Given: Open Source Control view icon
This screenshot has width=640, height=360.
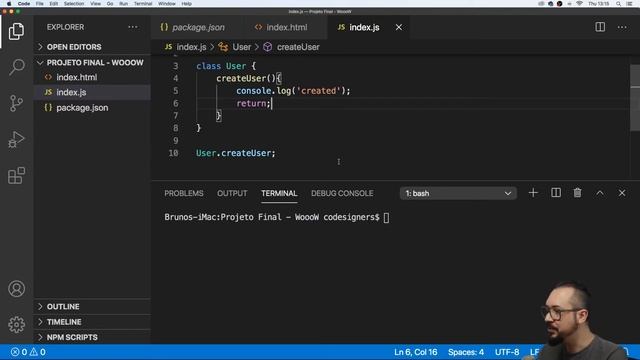Looking at the screenshot, I should [16, 103].
